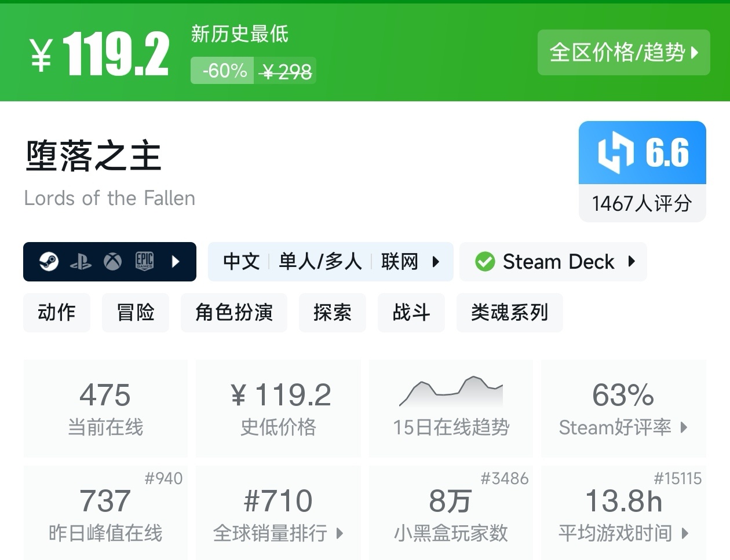Image resolution: width=730 pixels, height=560 pixels.
Task: Tap the 1467人评分 rating count
Action: point(642,203)
